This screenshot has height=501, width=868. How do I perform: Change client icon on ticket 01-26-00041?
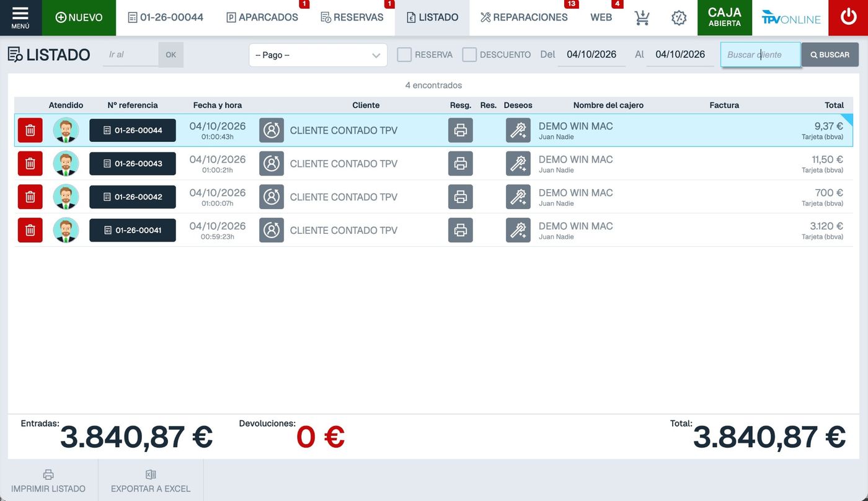point(272,230)
